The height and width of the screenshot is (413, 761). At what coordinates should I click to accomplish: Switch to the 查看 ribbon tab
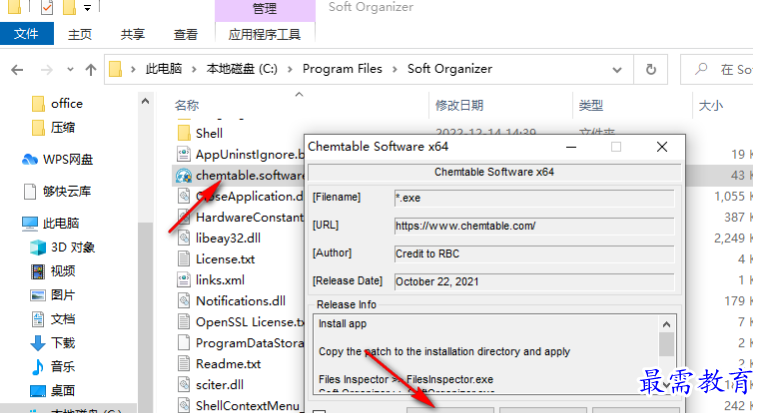(185, 34)
